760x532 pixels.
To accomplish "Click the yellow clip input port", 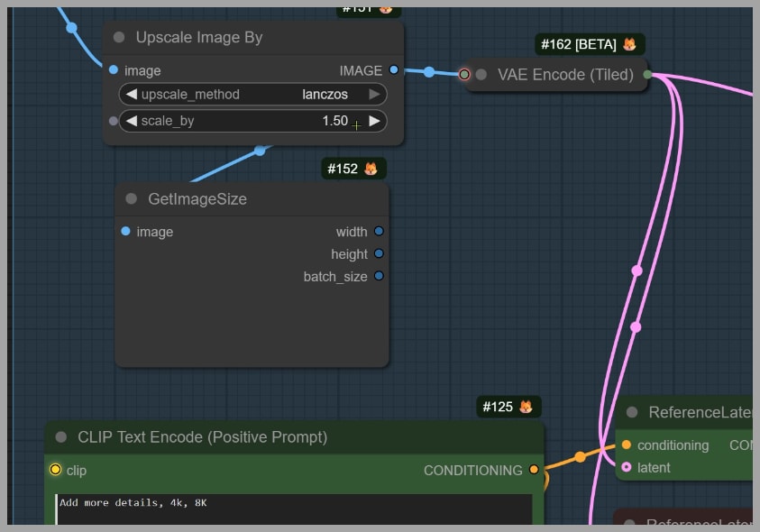I will tap(55, 470).
